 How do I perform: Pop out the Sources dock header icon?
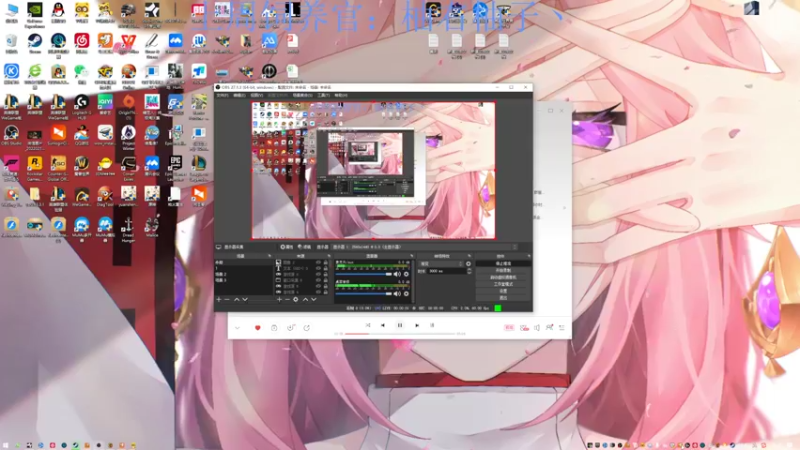[x=329, y=256]
